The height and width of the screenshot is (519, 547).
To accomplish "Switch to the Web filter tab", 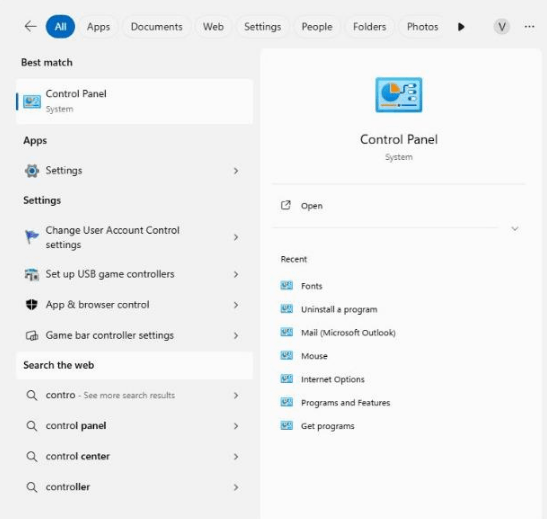I will click(213, 27).
